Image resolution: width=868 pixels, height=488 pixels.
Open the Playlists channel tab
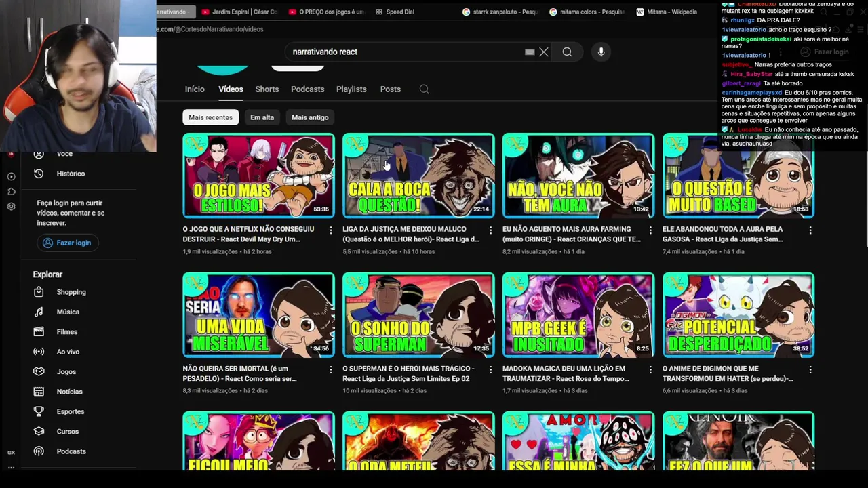pos(351,89)
